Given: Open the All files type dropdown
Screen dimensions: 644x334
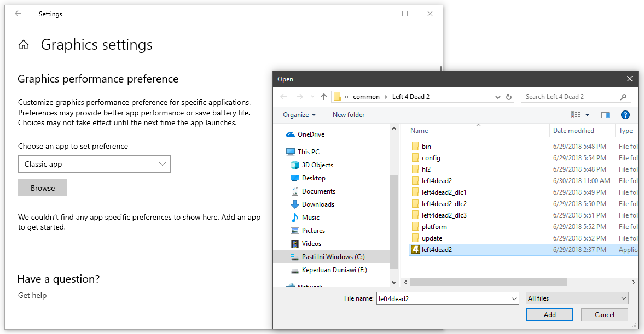Looking at the screenshot, I should pos(577,298).
